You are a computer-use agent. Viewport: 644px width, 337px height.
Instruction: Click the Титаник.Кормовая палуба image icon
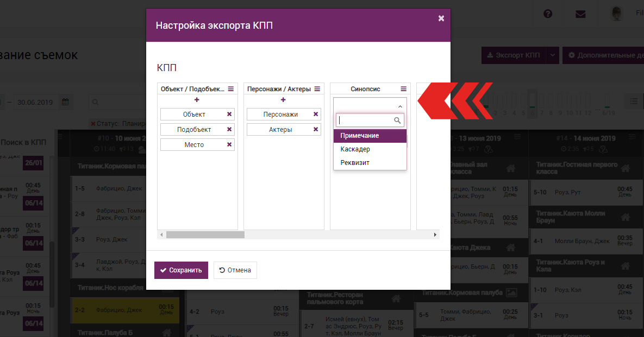click(x=511, y=293)
